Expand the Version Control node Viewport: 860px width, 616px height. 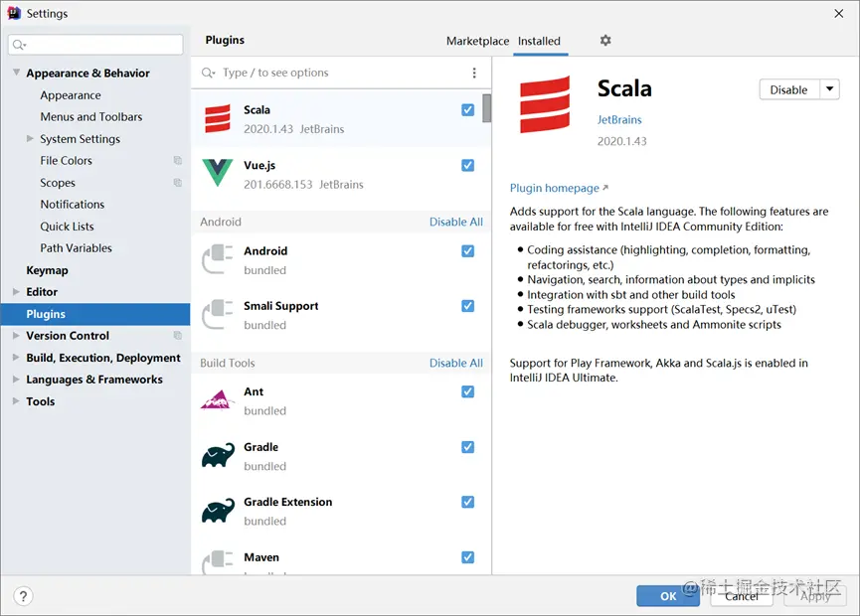click(16, 336)
